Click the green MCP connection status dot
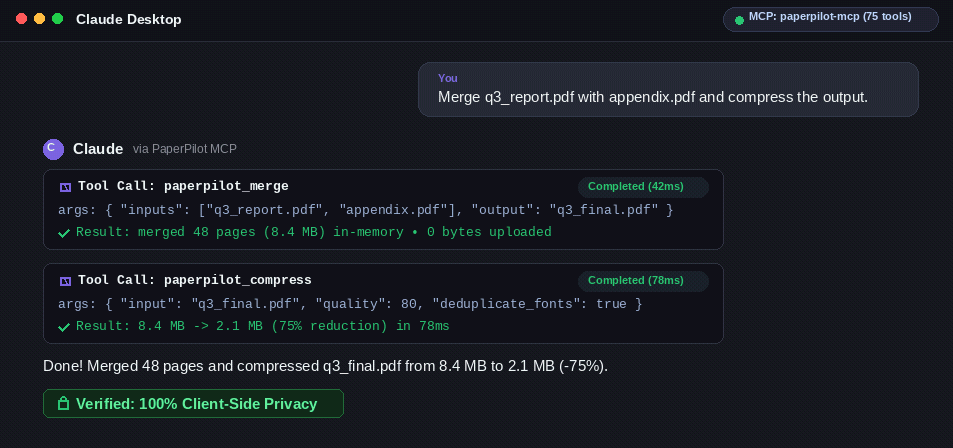Image resolution: width=953 pixels, height=448 pixels. pyautogui.click(x=739, y=20)
